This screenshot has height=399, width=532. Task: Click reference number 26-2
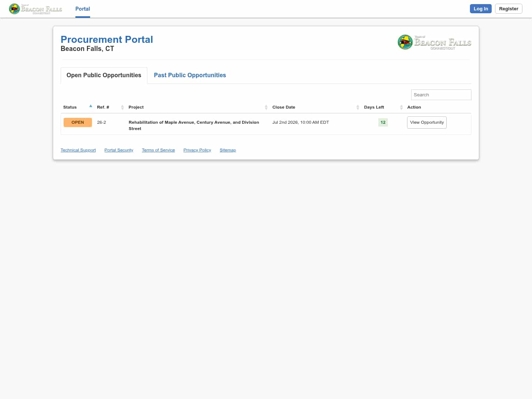tap(102, 122)
